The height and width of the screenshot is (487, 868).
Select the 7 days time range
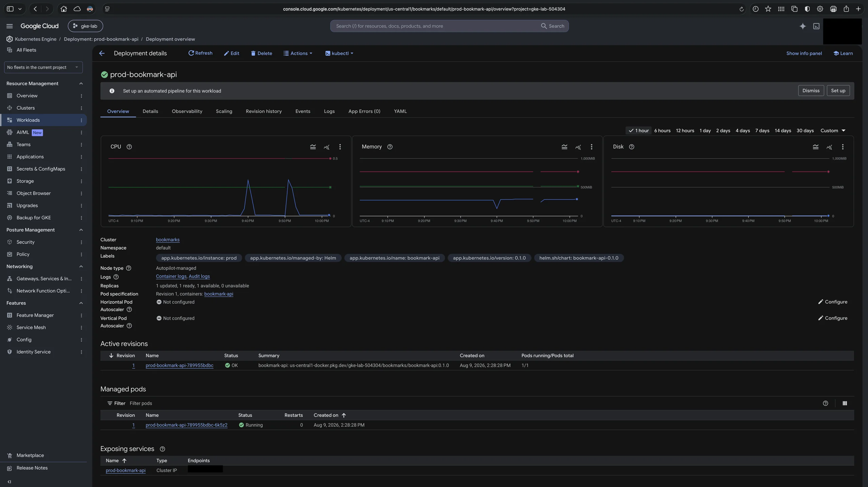click(762, 131)
